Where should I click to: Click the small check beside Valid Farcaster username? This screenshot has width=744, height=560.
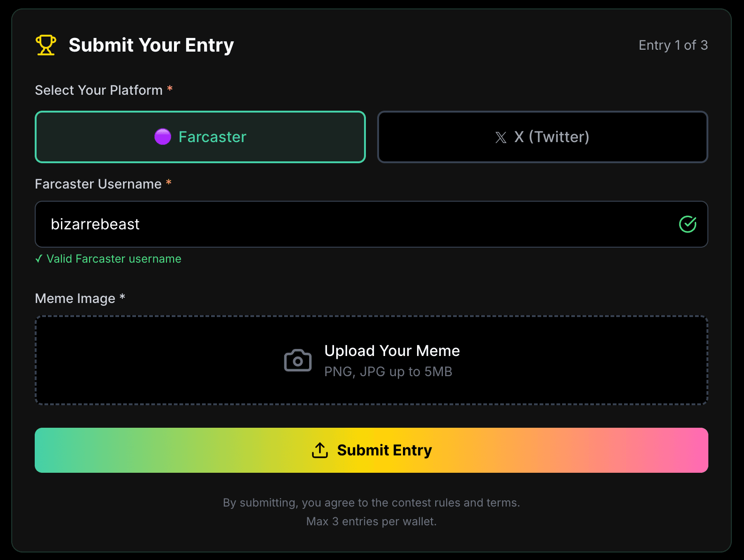point(39,259)
